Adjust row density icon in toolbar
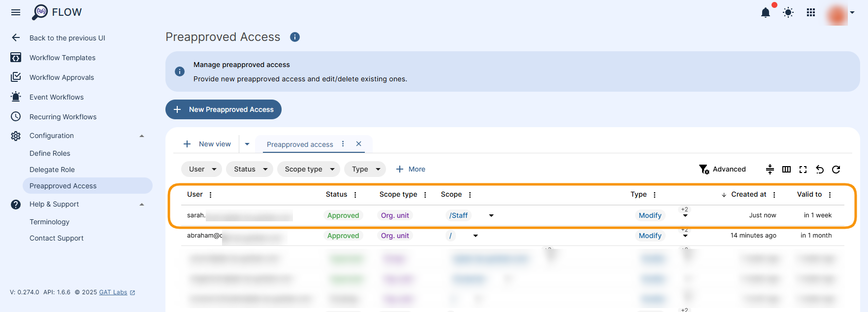 pos(770,170)
